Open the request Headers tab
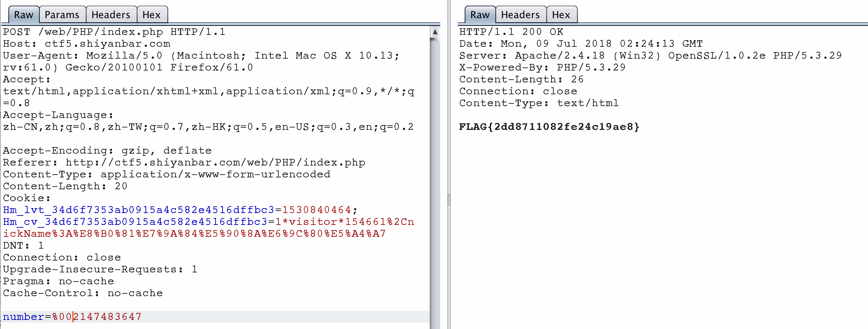868x329 pixels. (x=111, y=15)
